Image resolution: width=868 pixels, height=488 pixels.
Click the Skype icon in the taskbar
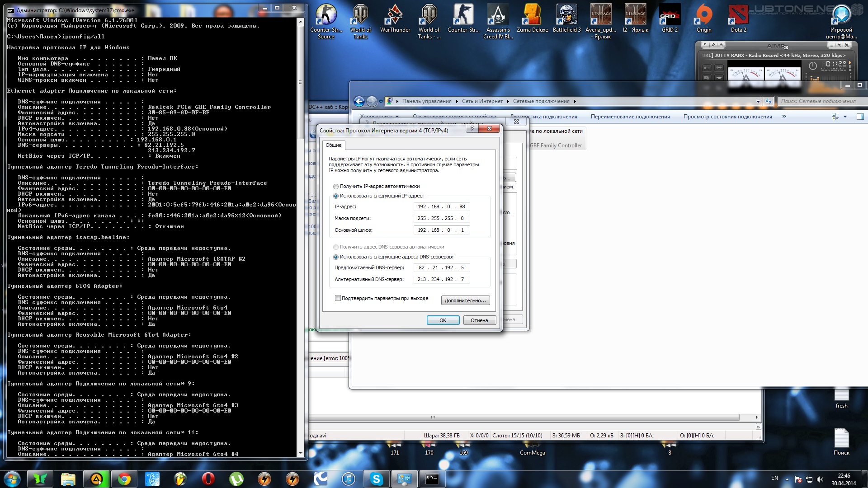tap(376, 479)
